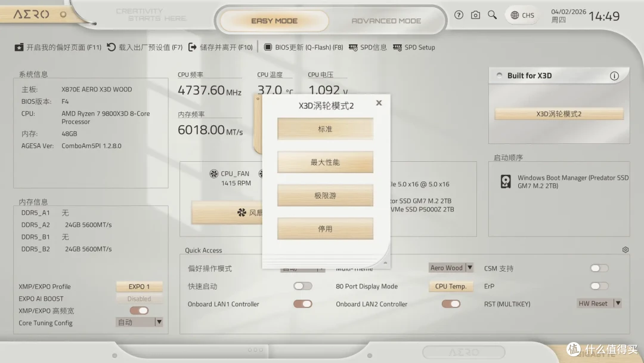Click the CPU Temp. button
The image size is (644, 363).
click(x=451, y=286)
